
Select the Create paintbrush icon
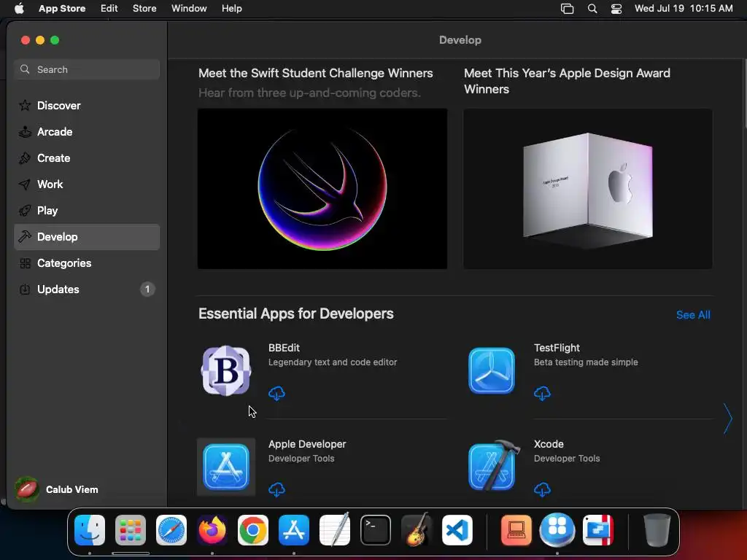click(x=25, y=158)
